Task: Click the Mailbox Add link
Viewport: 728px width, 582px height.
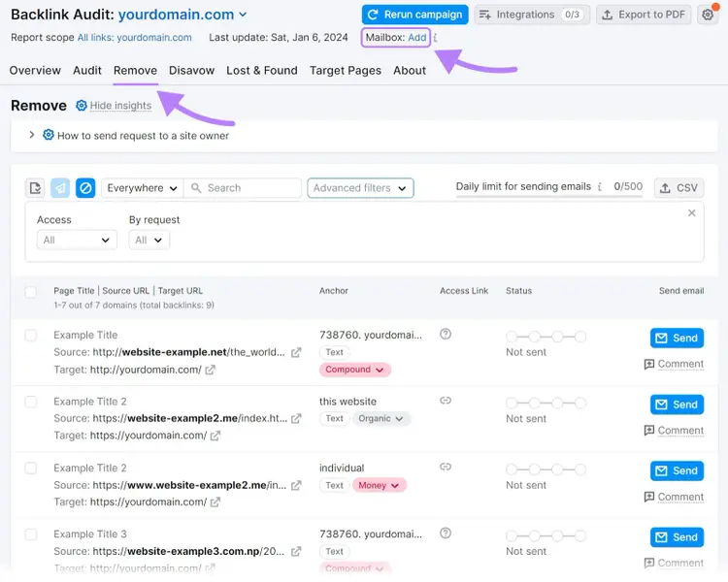Action: tap(417, 38)
